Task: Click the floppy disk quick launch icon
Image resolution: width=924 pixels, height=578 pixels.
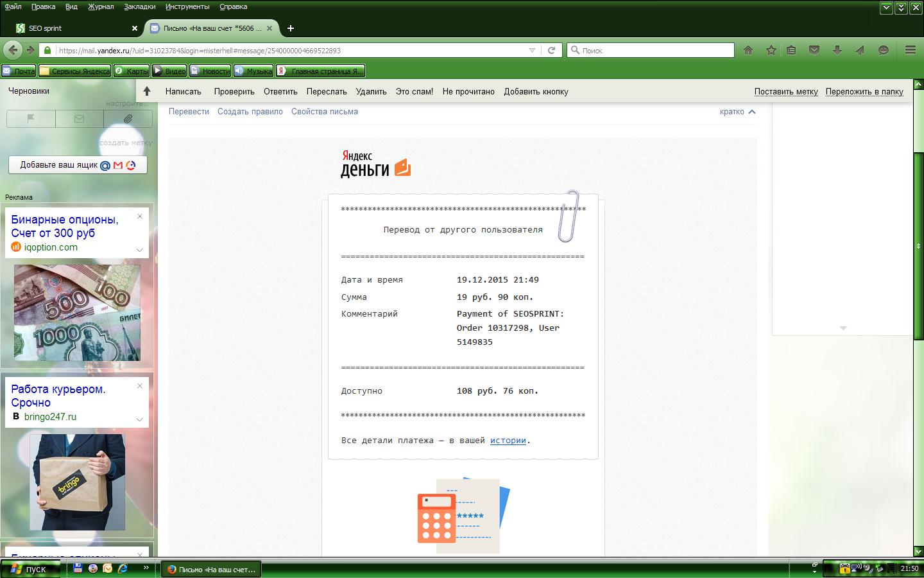Action: click(x=78, y=568)
